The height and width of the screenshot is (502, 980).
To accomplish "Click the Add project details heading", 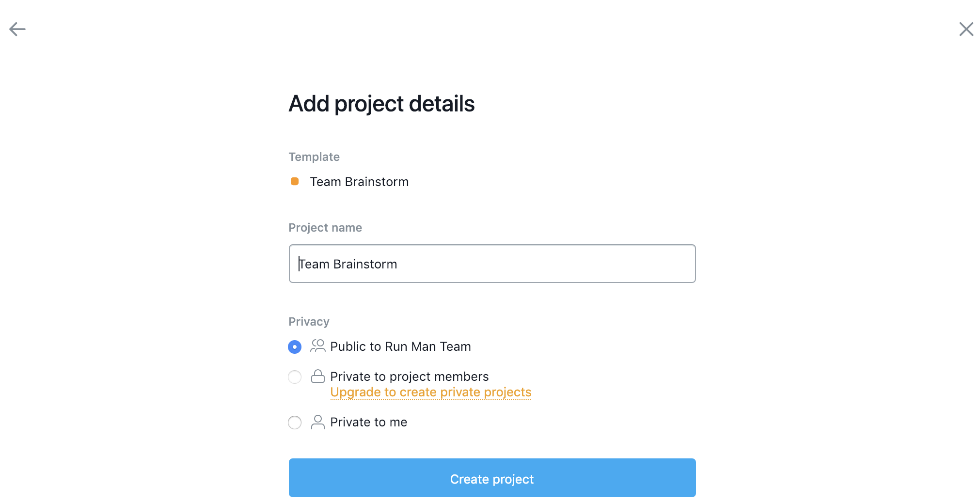I will [381, 104].
